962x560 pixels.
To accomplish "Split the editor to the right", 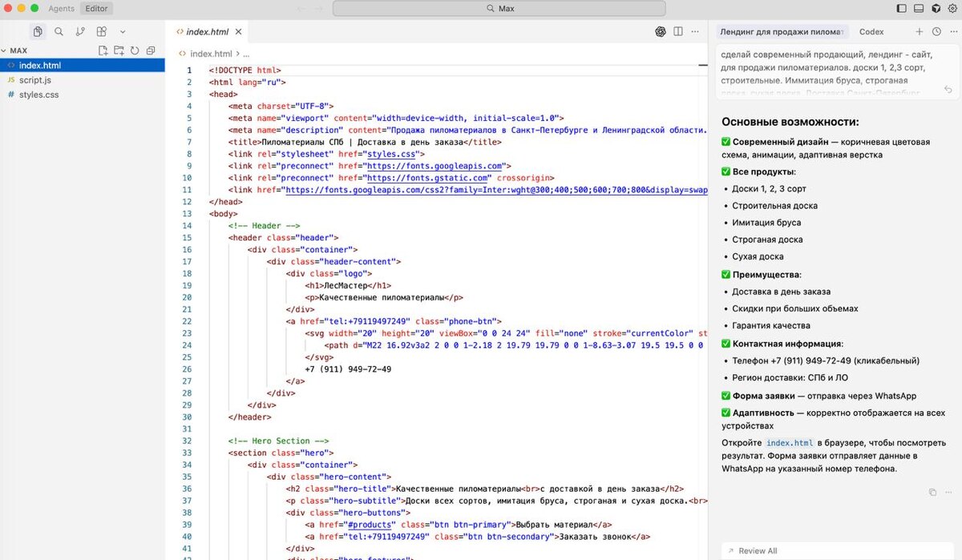I will pos(678,32).
